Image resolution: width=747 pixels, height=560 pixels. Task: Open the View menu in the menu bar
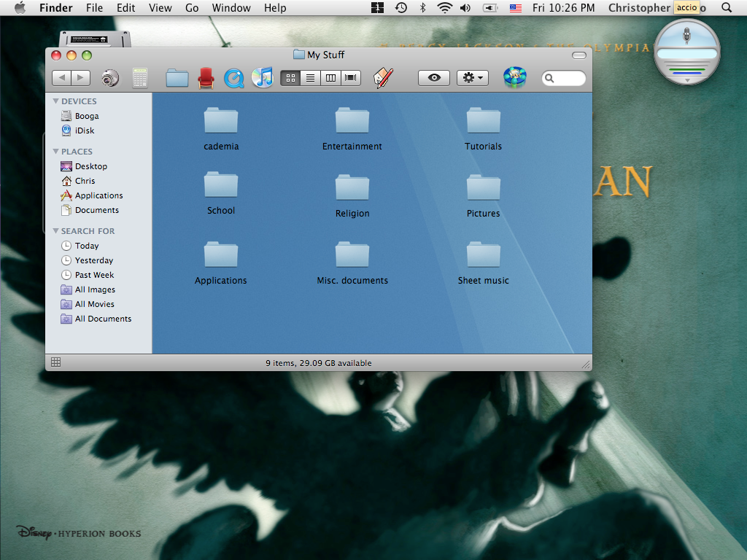pos(160,8)
